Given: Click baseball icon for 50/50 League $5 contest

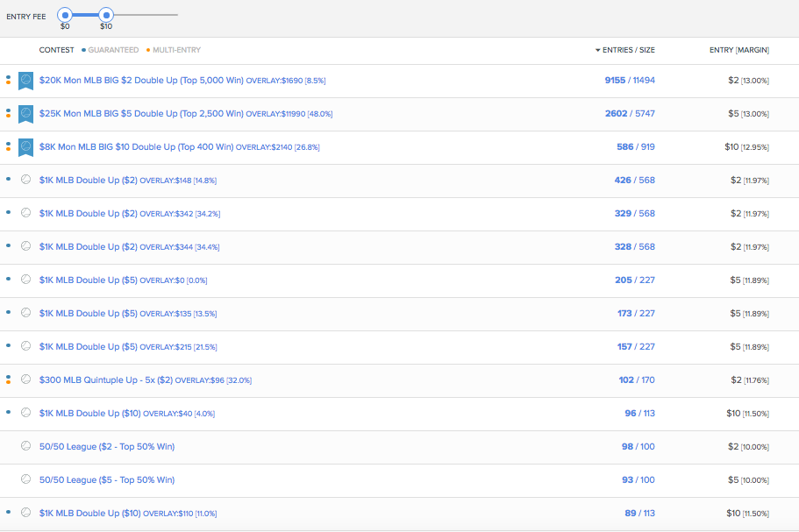Looking at the screenshot, I should tap(25, 480).
